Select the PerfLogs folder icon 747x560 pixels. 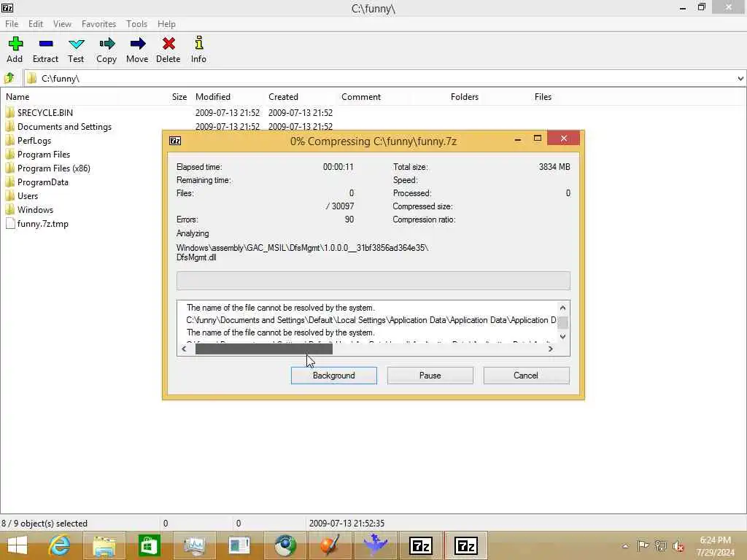[10, 141]
